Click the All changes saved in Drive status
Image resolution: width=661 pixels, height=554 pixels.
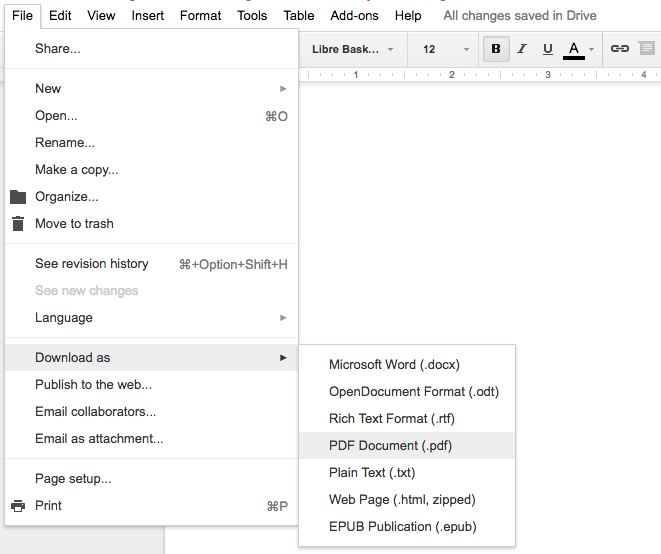[520, 16]
